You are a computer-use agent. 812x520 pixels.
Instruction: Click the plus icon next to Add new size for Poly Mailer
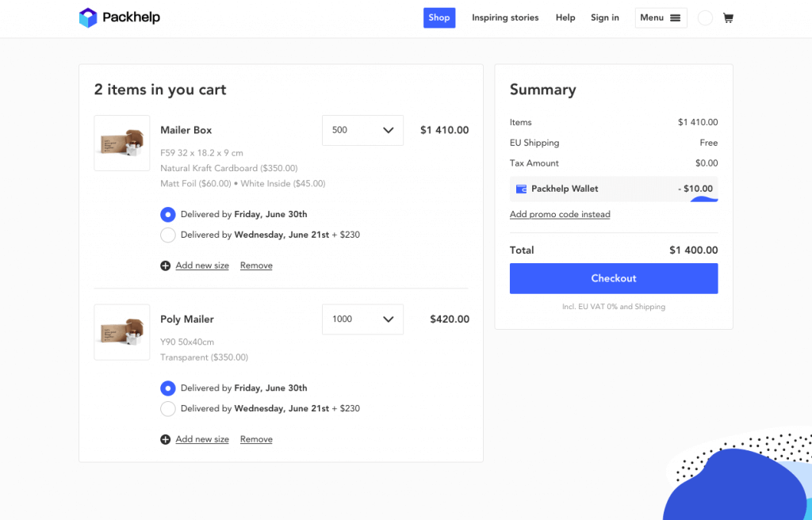click(167, 438)
